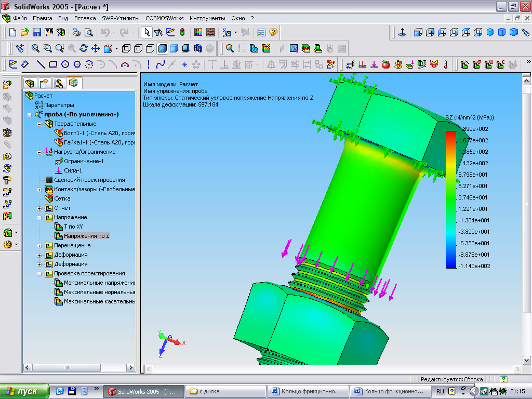
Task: Click Zoom to Area icon
Action: pyautogui.click(x=47, y=48)
